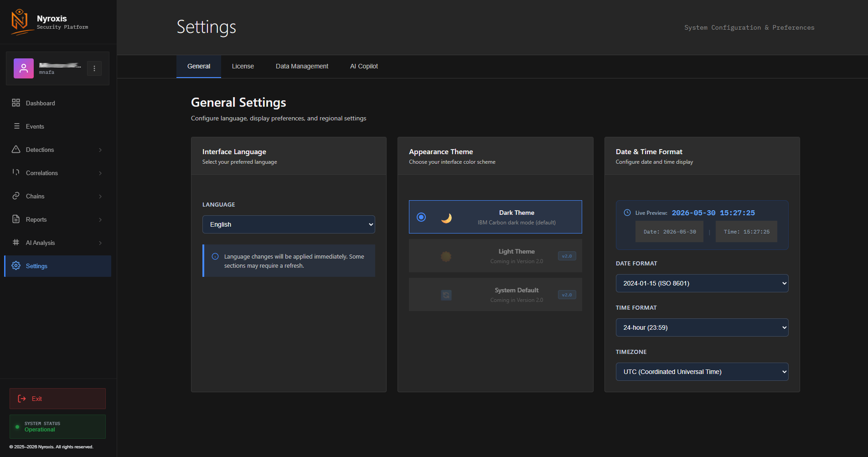Expand the Detections submenu chevron
868x457 pixels.
(x=100, y=150)
